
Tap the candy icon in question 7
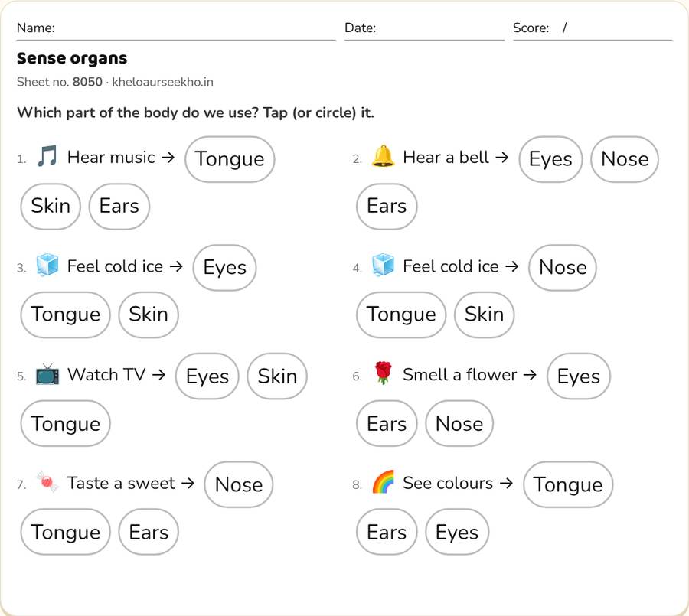tap(47, 482)
